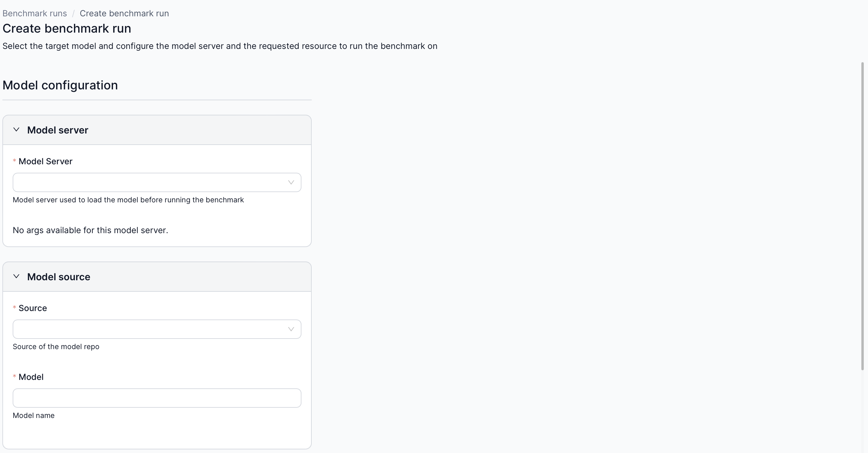Click the Source dropdown arrow icon
The width and height of the screenshot is (868, 453).
[x=291, y=329]
